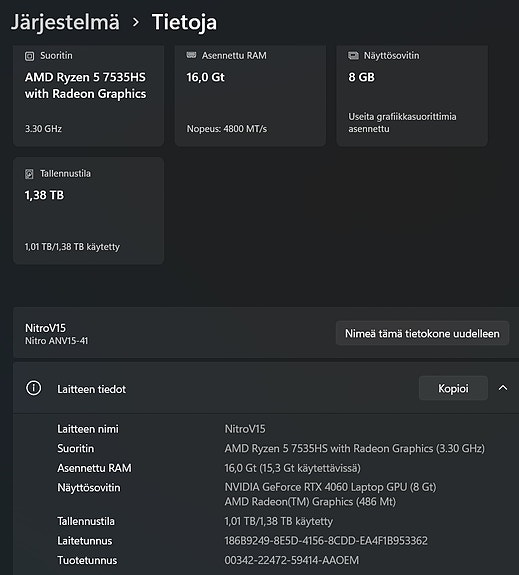
Task: Click the breadcrumb arrow separator
Action: click(x=136, y=22)
